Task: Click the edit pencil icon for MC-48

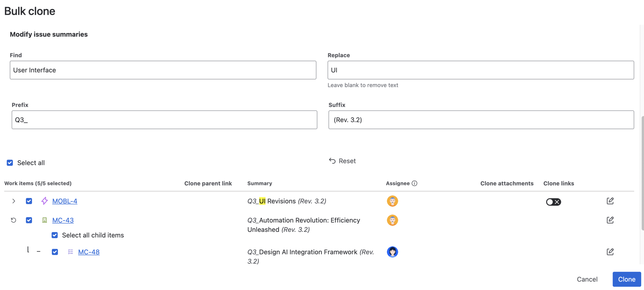Action: tap(610, 252)
